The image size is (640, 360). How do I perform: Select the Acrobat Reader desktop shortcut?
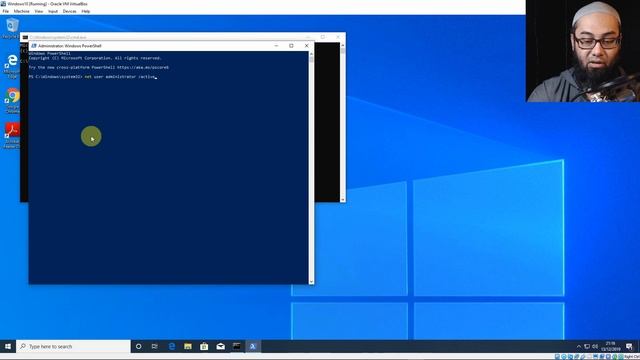click(x=12, y=136)
